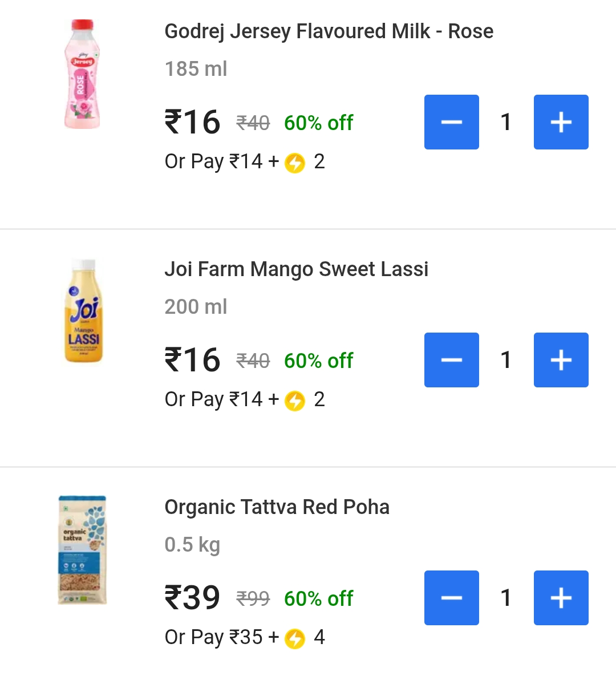The width and height of the screenshot is (616, 688).
Task: Open Joi Mango Lassi bottle image
Action: [x=84, y=311]
